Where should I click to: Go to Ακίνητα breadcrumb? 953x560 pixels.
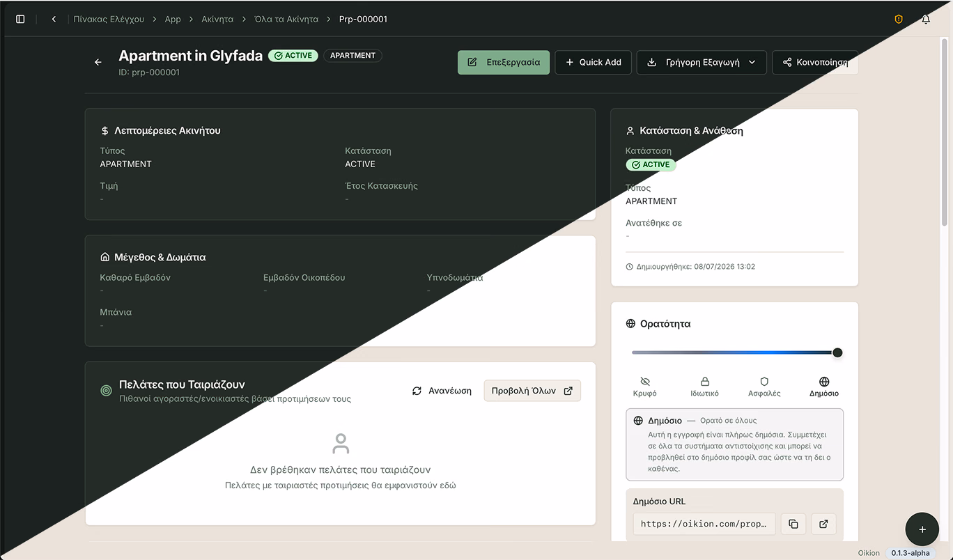click(217, 19)
